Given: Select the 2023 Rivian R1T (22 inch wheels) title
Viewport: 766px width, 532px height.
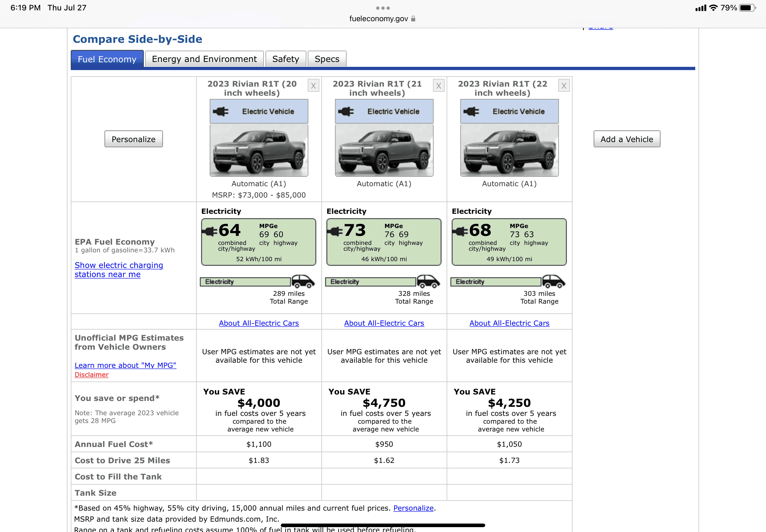Looking at the screenshot, I should [502, 88].
